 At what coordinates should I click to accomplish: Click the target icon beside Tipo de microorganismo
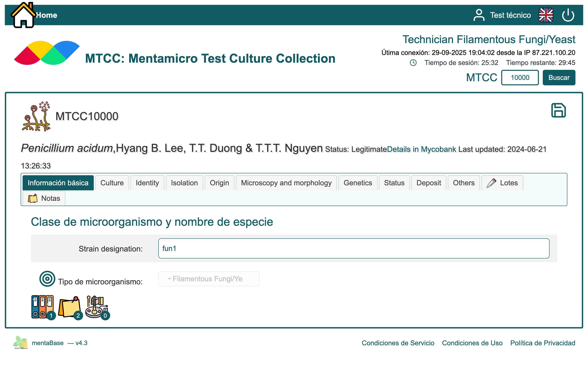coord(47,279)
